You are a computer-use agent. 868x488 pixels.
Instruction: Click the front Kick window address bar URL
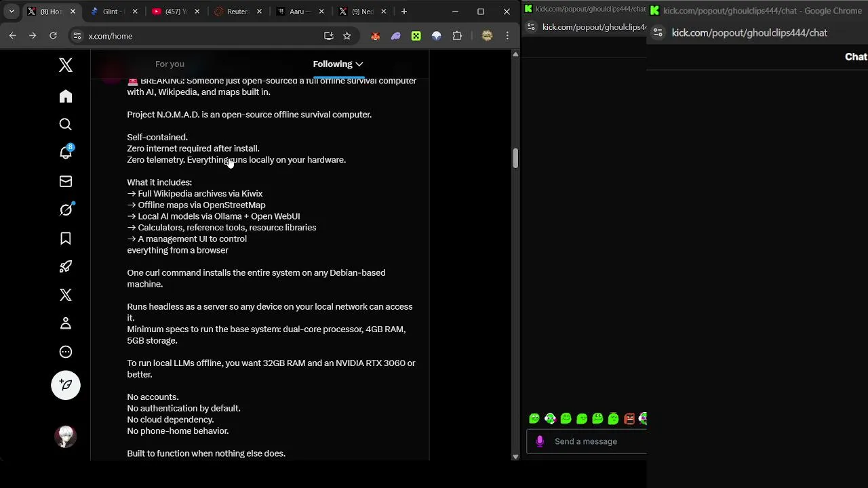(749, 33)
